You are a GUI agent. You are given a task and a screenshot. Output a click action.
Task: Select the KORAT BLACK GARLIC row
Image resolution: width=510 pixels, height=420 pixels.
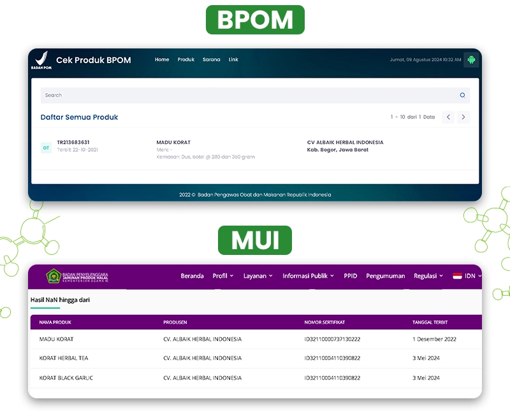(256, 378)
